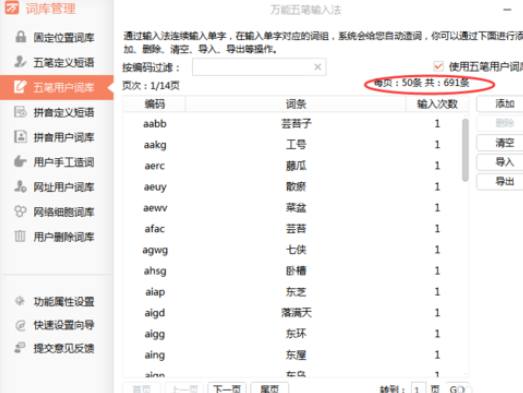The image size is (523, 393).
Task: Select the entry 落满天
Action: coord(296,313)
